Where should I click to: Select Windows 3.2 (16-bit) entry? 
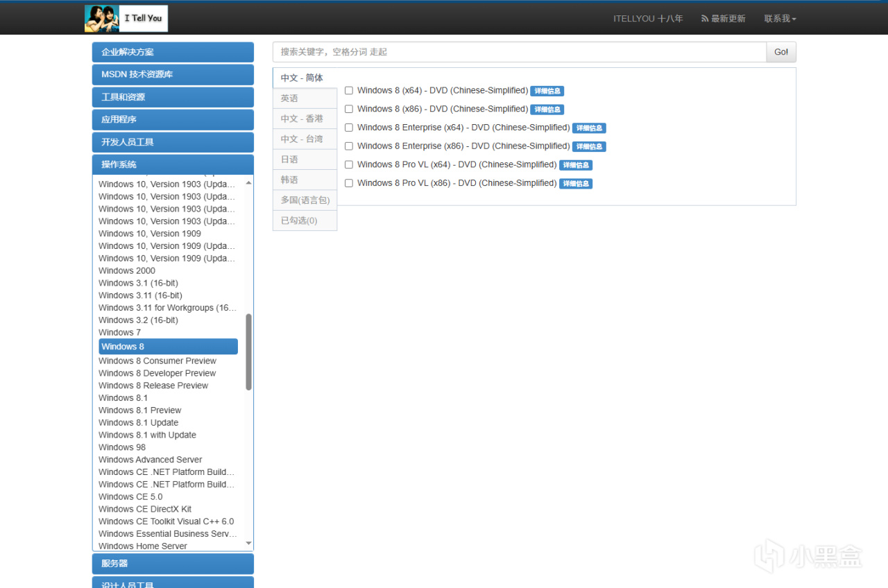pyautogui.click(x=138, y=320)
